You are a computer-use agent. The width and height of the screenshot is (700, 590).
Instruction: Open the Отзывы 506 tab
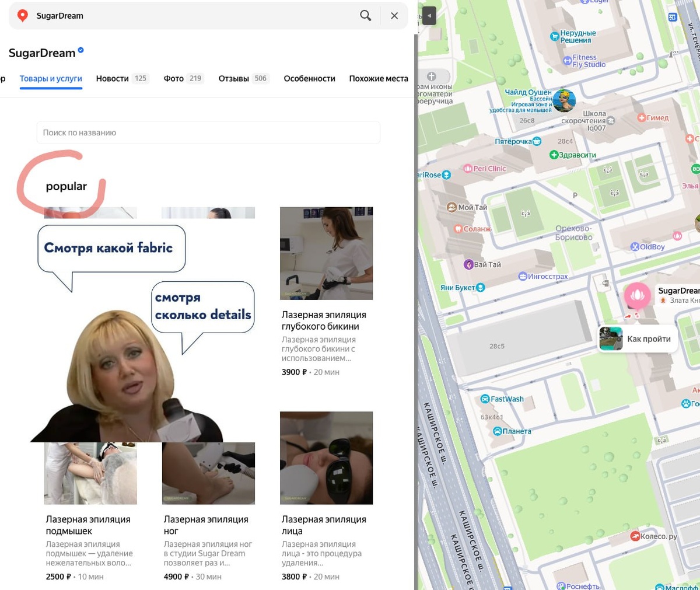point(244,78)
